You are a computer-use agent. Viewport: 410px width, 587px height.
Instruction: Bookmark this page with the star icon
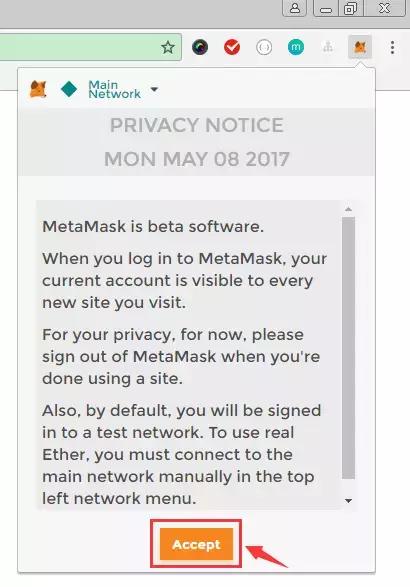[x=168, y=47]
